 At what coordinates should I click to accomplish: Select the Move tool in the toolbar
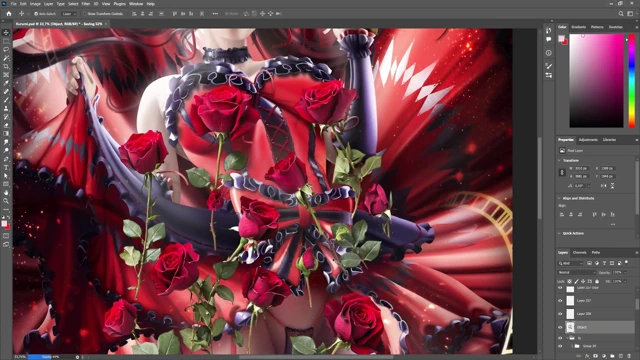pyautogui.click(x=6, y=33)
